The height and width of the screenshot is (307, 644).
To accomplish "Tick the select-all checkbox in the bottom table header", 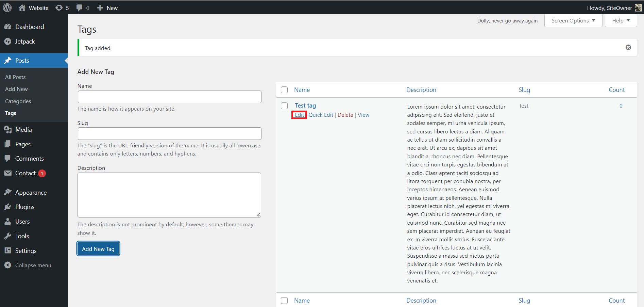I will (284, 301).
